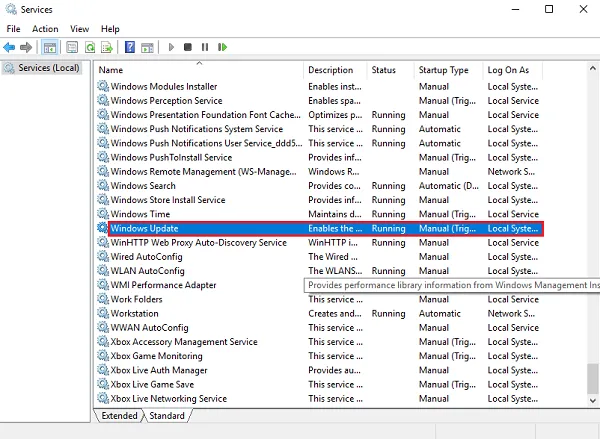Click the Export List toolbar icon
Image resolution: width=600 pixels, height=439 pixels.
click(107, 47)
